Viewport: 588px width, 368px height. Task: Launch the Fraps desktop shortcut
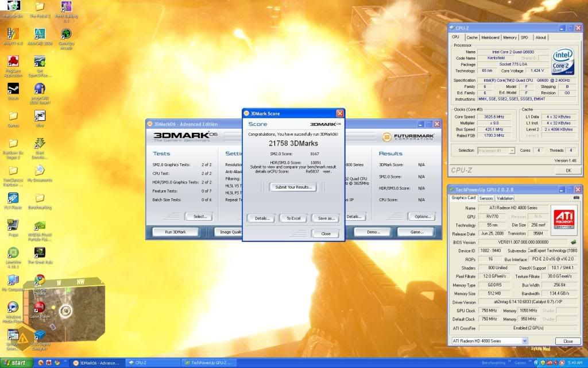click(x=13, y=227)
